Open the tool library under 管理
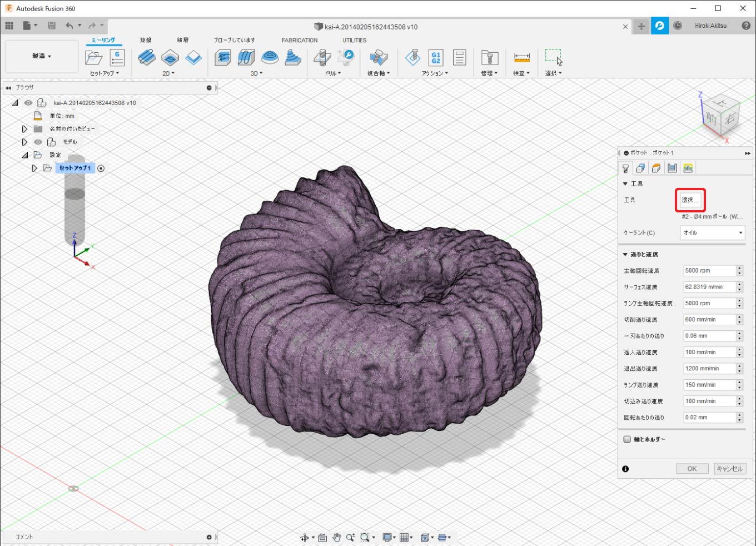Screen dimensions: 756x546 (489, 58)
